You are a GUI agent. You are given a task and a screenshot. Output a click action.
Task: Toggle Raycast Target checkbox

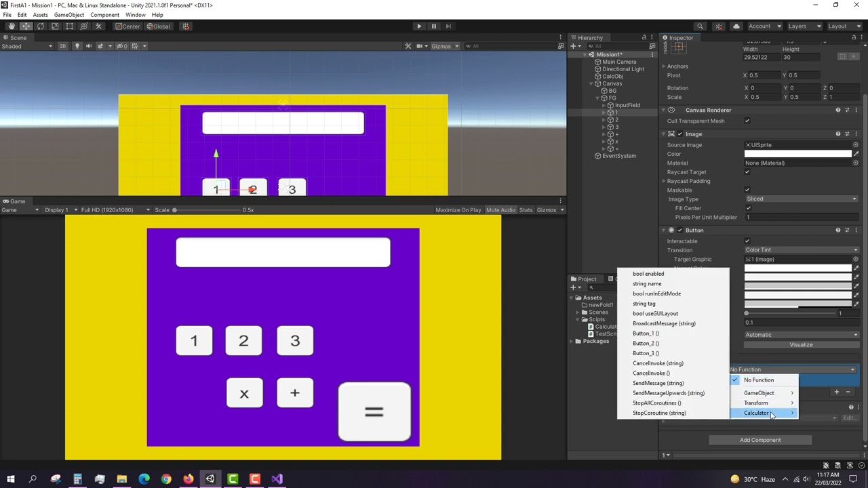747,172
